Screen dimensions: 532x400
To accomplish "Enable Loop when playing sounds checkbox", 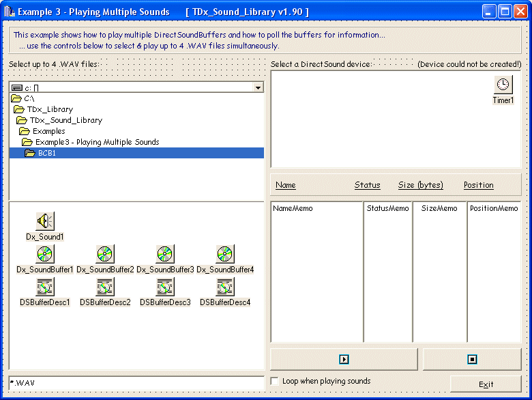I will pos(274,381).
